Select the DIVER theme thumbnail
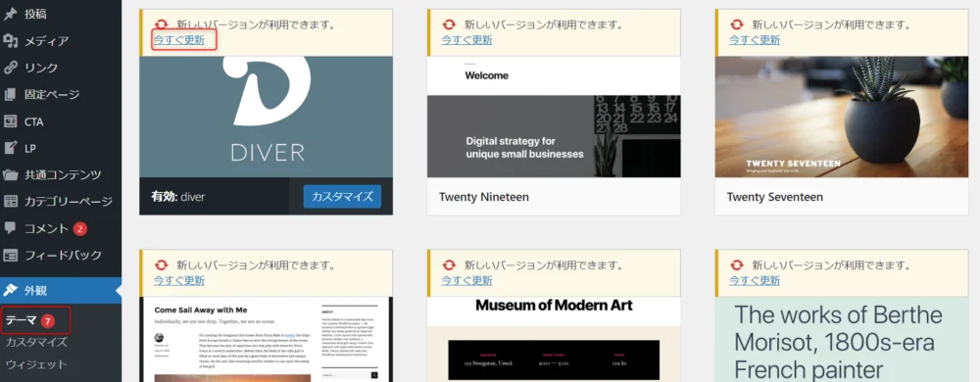Image resolution: width=980 pixels, height=382 pixels. 267,117
